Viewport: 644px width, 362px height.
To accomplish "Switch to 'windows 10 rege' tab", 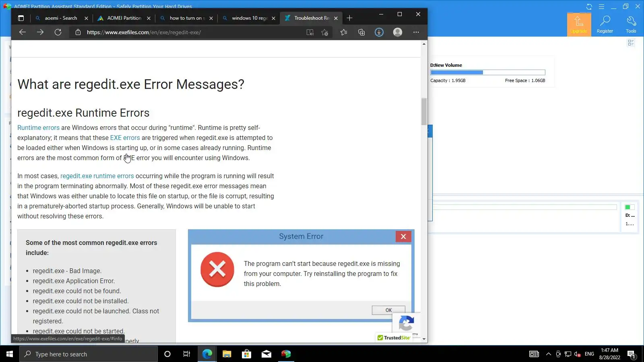I will tap(249, 18).
